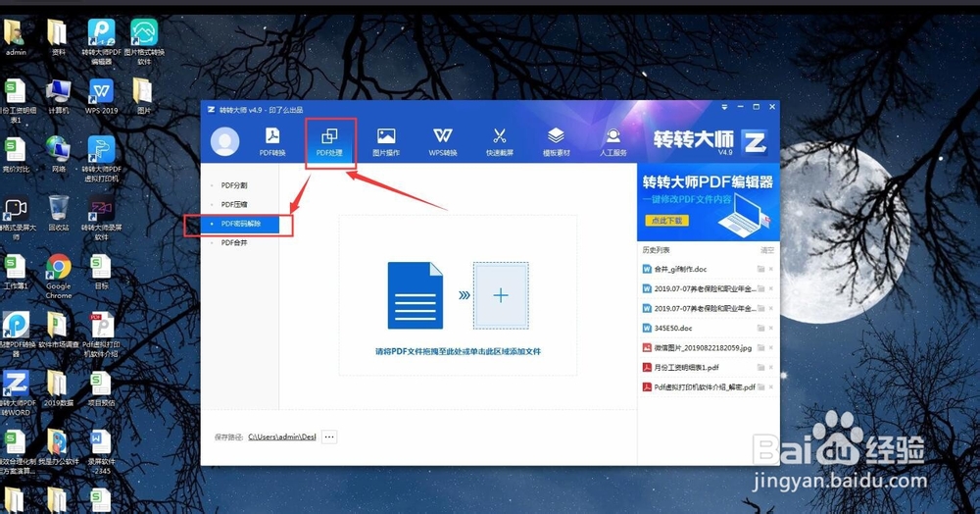Open history item Pdf虚拟打印机软件介绍_解密.pdf

pyautogui.click(x=705, y=387)
